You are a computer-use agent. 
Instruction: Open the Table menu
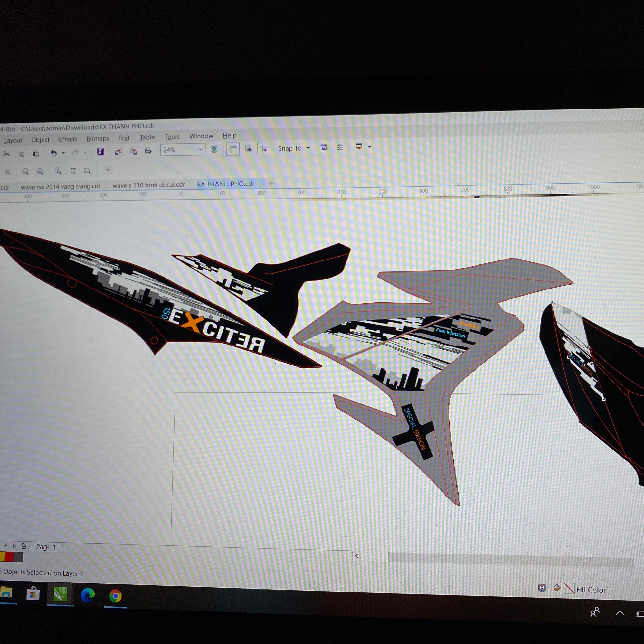click(x=147, y=137)
